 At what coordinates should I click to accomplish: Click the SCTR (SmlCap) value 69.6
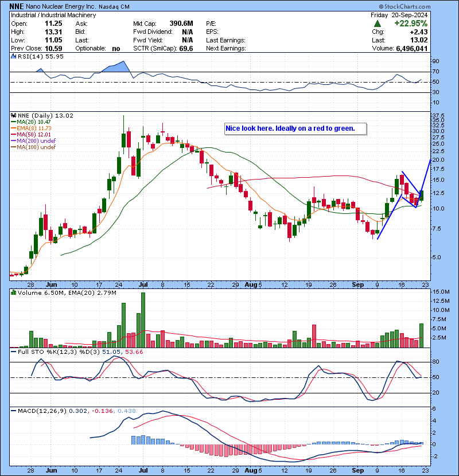(x=186, y=49)
